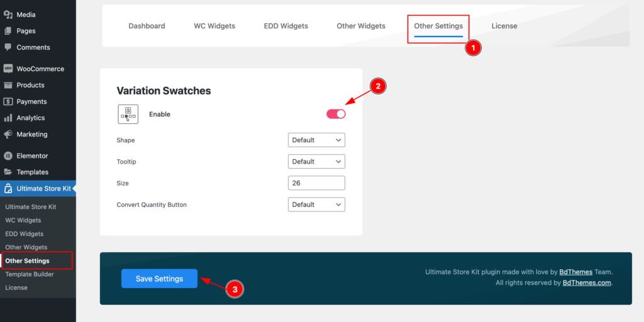
Task: Click the Elementor circle icon
Action: [x=8, y=156]
